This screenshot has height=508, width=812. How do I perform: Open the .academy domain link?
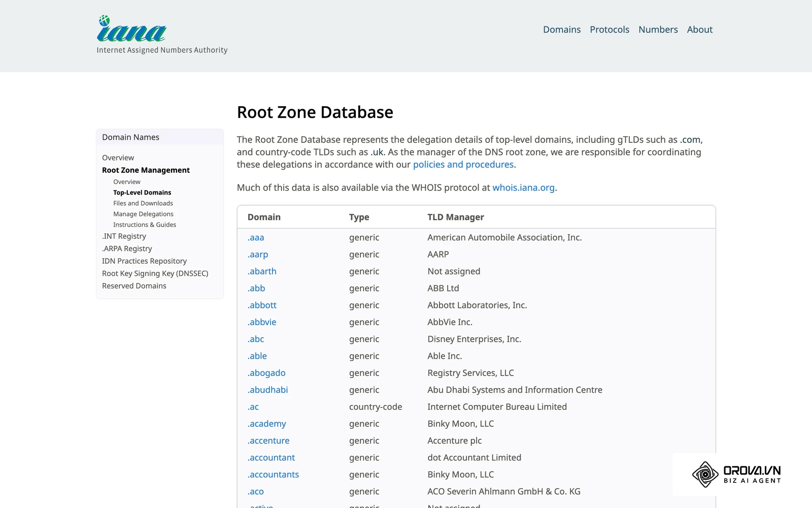pyautogui.click(x=267, y=424)
